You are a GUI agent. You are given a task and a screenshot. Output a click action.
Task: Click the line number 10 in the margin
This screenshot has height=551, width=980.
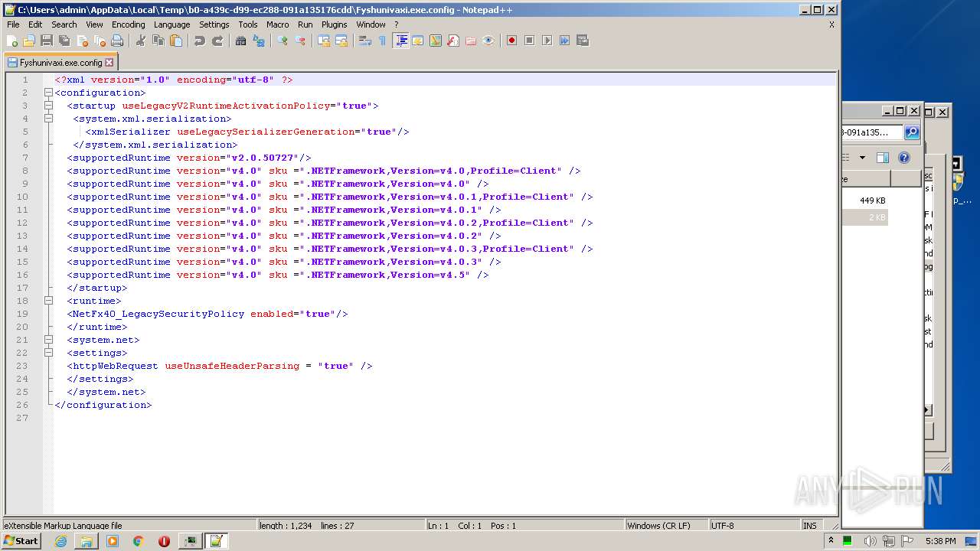22,197
